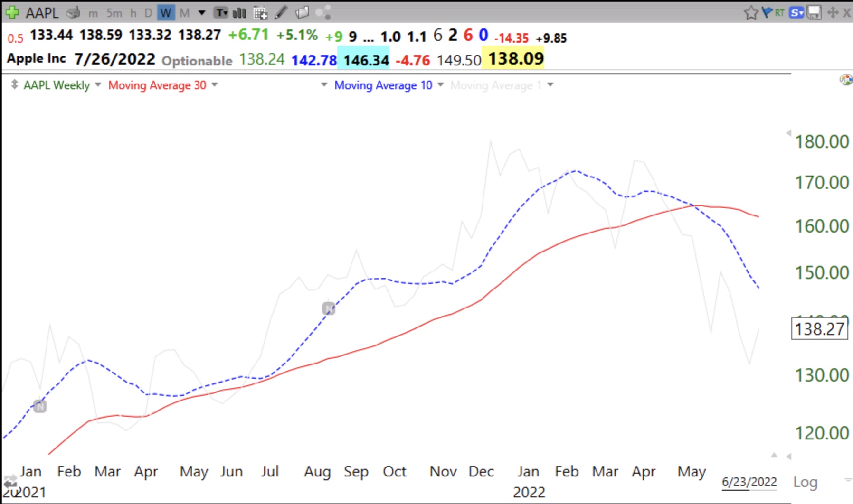Click the 6/23/2022 date link
This screenshot has width=853, height=504.
point(749,482)
